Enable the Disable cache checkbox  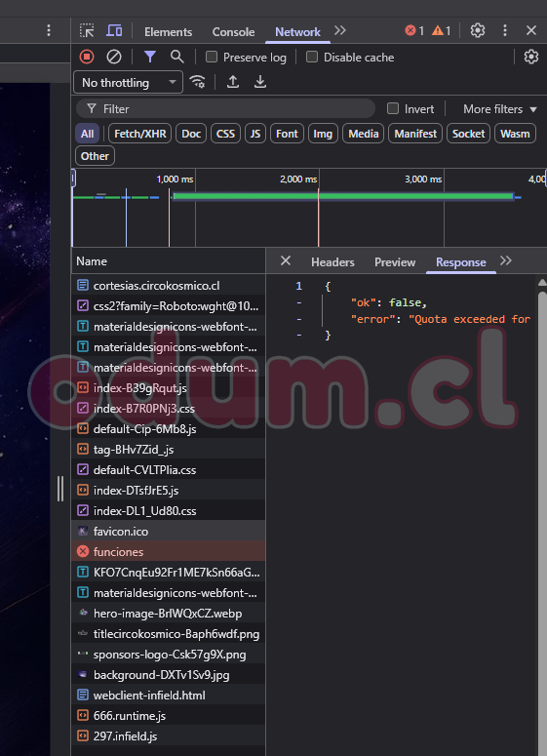pos(312,57)
